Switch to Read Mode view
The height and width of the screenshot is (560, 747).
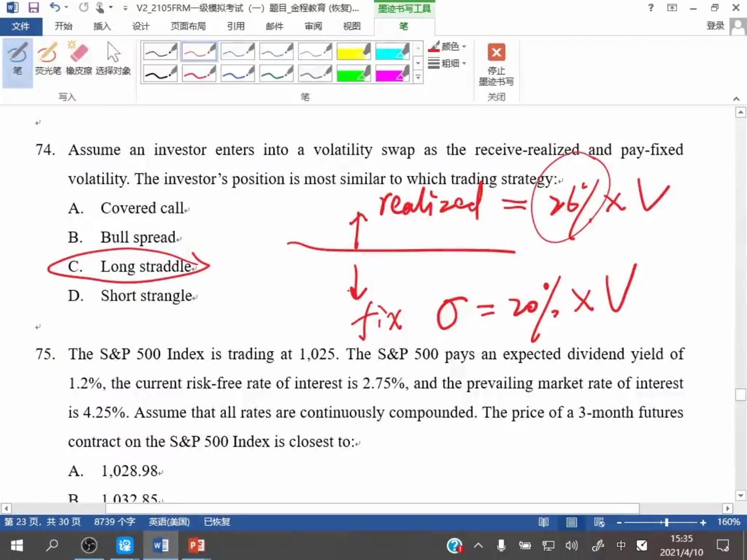click(544, 522)
